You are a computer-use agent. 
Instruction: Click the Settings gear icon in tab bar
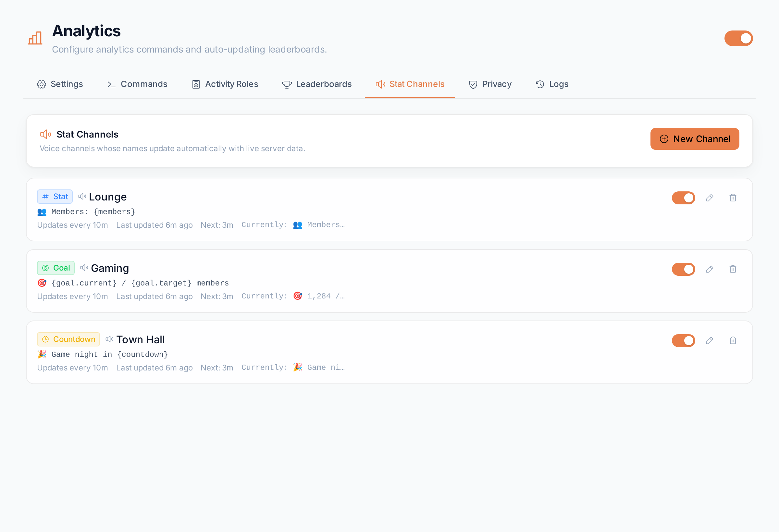[x=42, y=84]
